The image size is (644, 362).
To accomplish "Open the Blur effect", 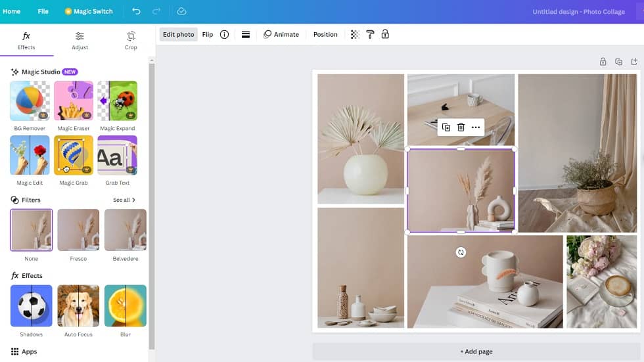I will click(x=126, y=305).
